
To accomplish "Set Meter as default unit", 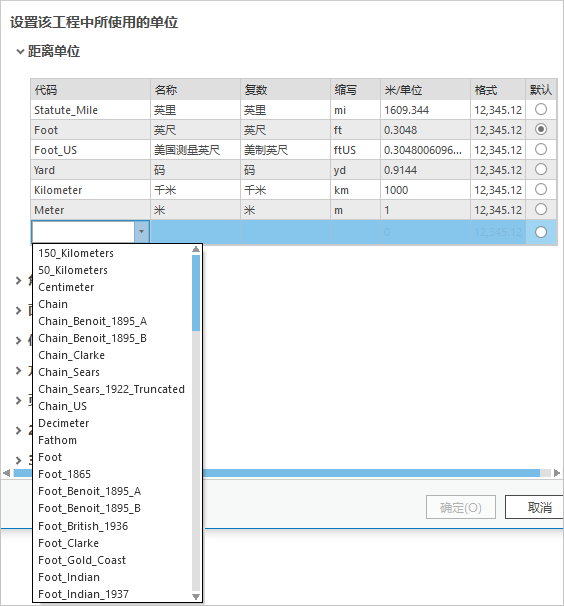I will coord(541,209).
